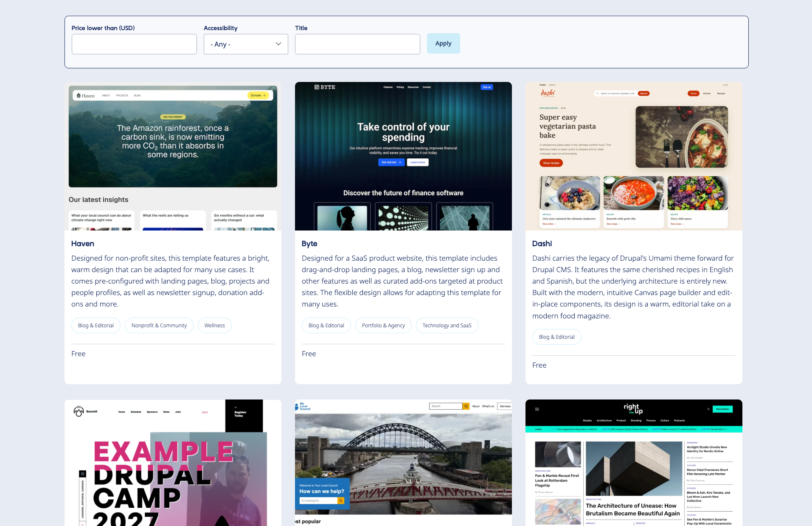Viewport: 812px width, 526px height.
Task: Click the 'Free' price under Dashi
Action: 539,365
